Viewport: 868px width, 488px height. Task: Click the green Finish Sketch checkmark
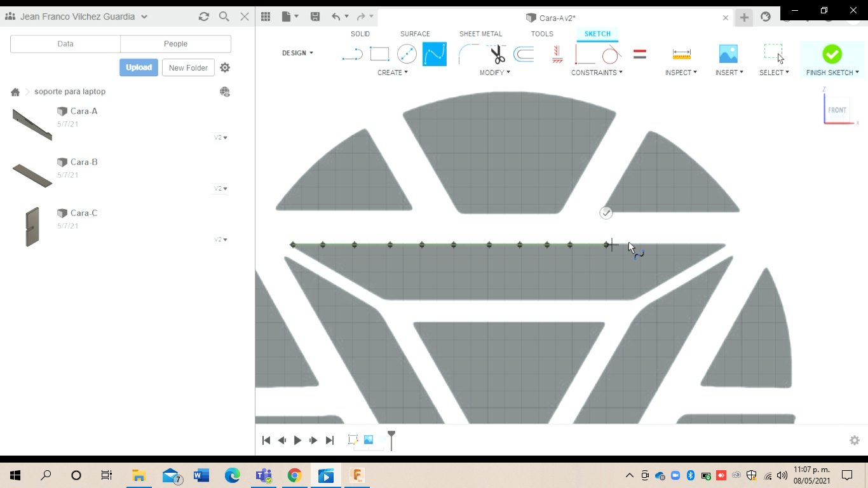(832, 54)
